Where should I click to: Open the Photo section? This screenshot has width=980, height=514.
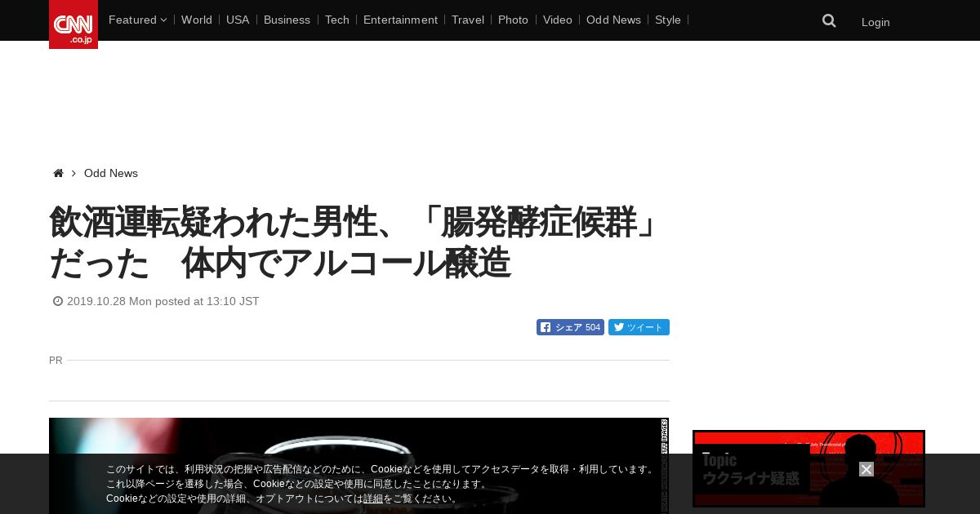pos(513,20)
